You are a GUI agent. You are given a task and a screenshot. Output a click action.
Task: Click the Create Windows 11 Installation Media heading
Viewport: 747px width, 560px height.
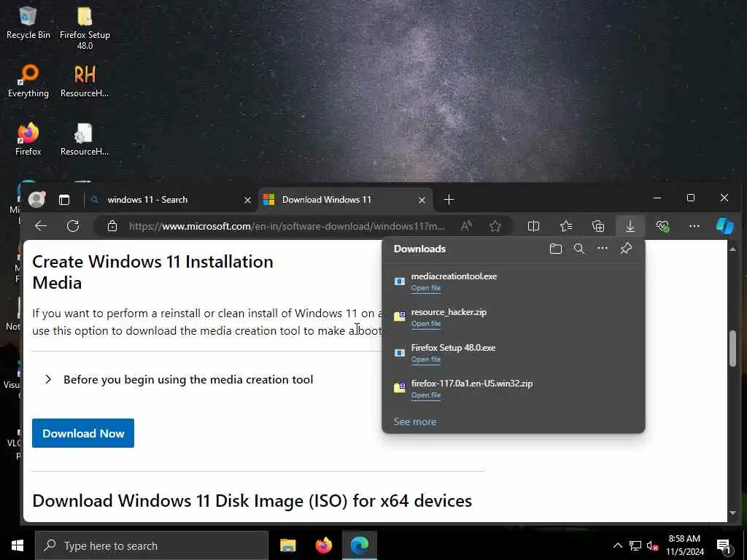(153, 272)
